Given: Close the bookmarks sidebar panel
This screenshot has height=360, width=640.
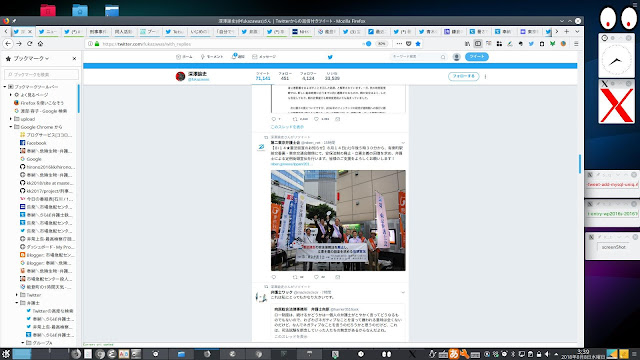Looking at the screenshot, I should [74, 59].
